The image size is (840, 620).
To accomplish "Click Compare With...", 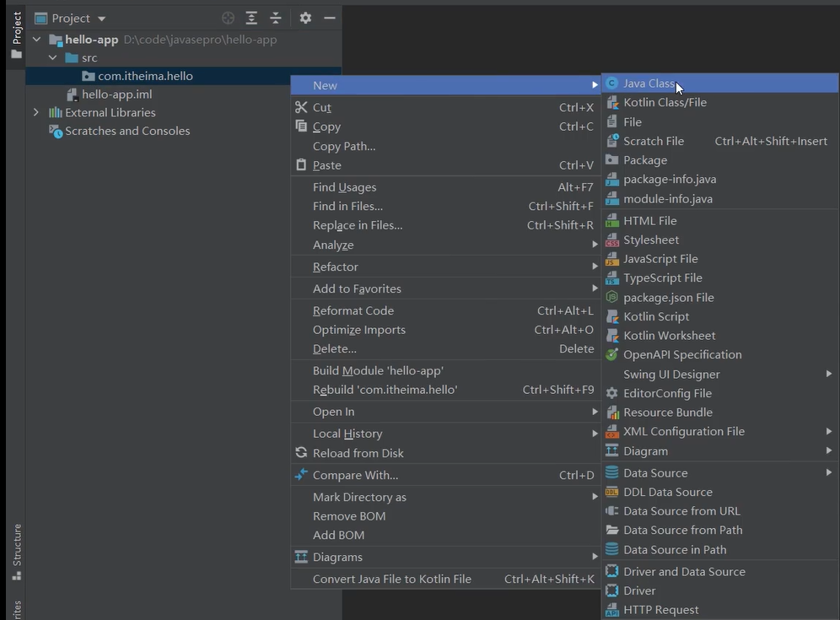I will (445, 475).
